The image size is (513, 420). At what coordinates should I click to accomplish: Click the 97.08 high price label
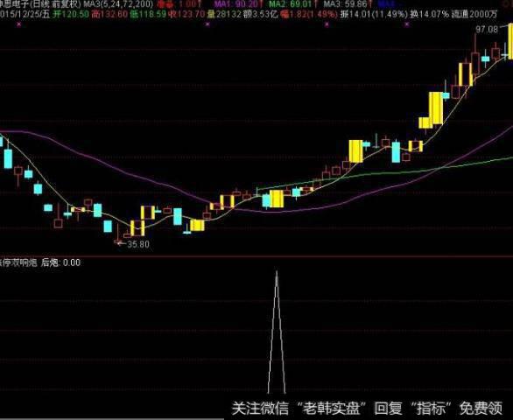[x=487, y=30]
